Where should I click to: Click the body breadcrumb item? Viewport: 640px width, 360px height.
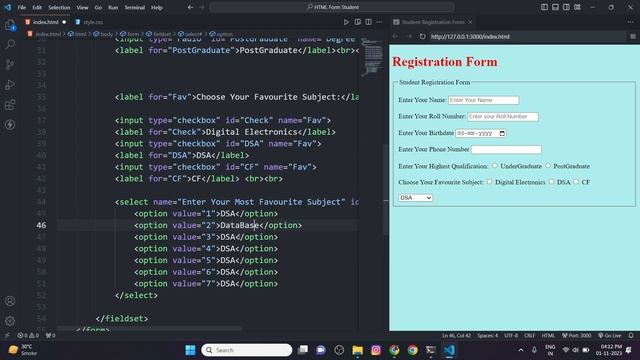(103, 34)
